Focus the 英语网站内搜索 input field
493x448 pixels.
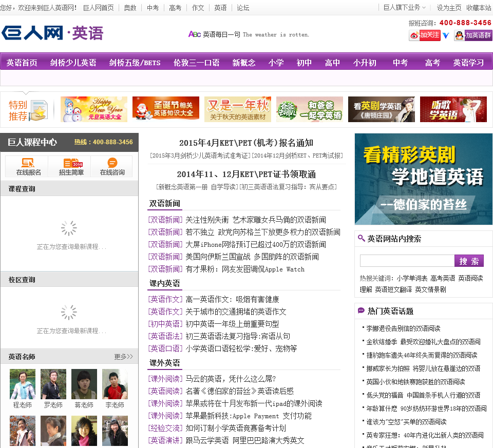[407, 261]
